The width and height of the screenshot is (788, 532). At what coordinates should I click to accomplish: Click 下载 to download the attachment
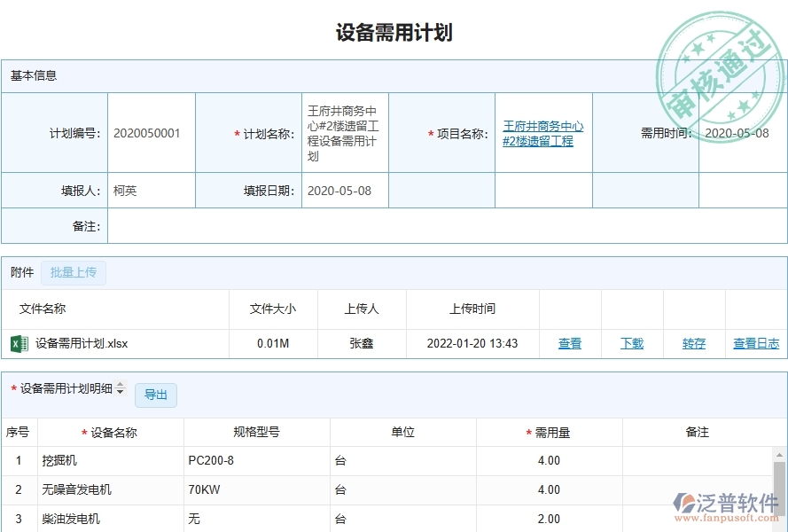(x=631, y=343)
